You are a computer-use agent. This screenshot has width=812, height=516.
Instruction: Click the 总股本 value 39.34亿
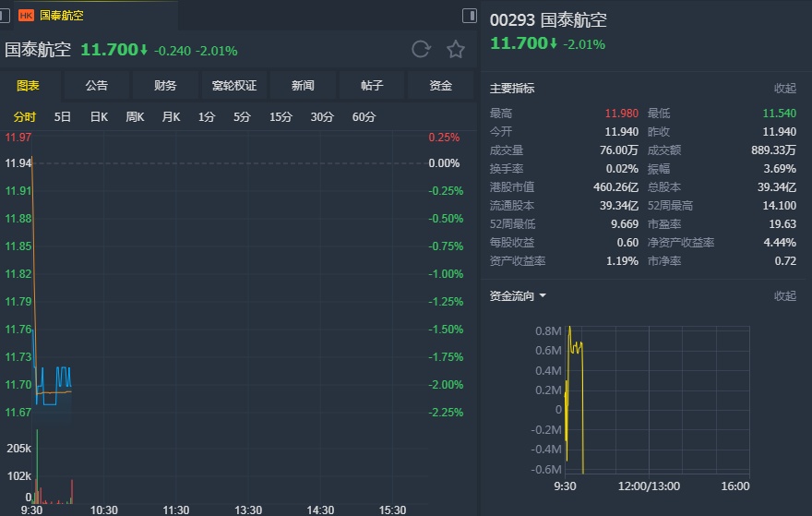[777, 187]
